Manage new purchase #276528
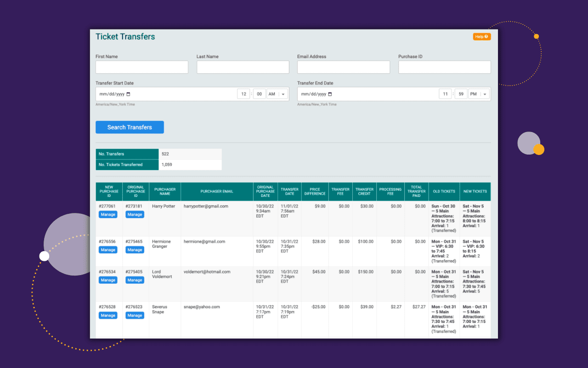 pyautogui.click(x=108, y=316)
